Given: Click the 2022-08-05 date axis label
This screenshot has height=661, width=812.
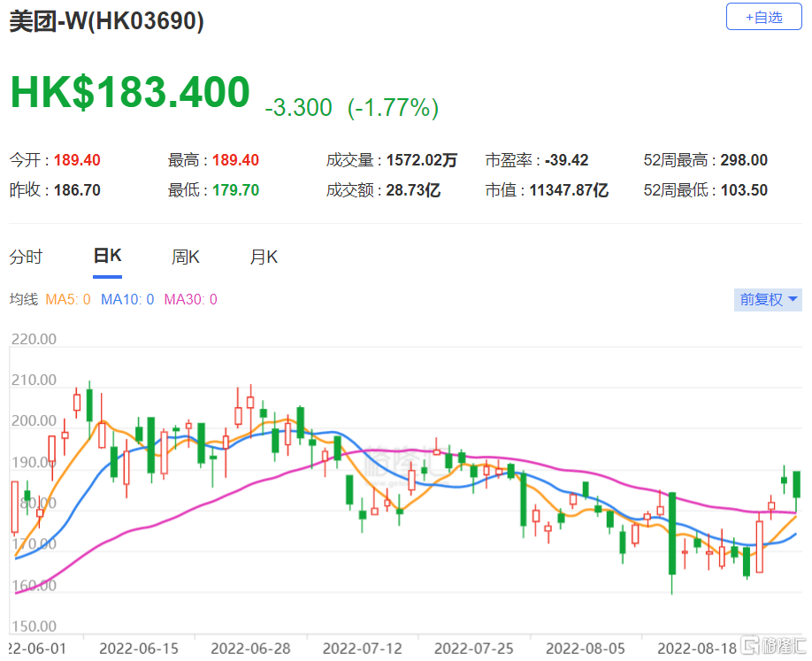Looking at the screenshot, I should pyautogui.click(x=586, y=649).
